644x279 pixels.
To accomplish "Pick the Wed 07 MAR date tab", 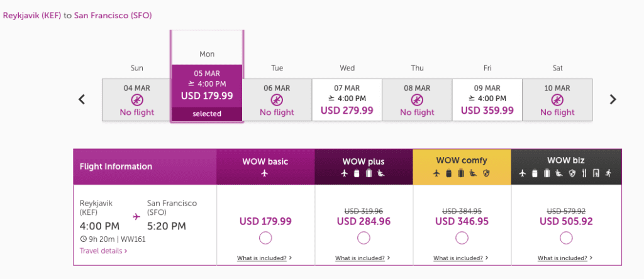I will [x=347, y=99].
